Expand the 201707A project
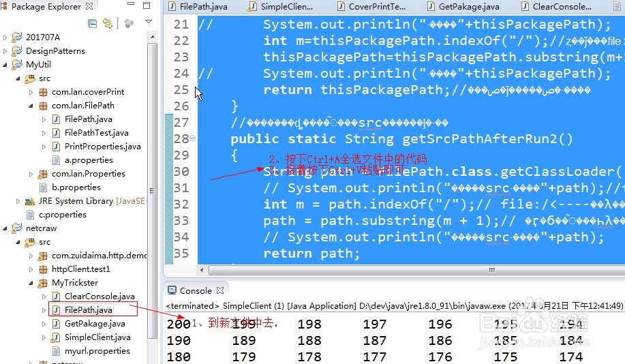The width and height of the screenshot is (625, 364). point(5,37)
